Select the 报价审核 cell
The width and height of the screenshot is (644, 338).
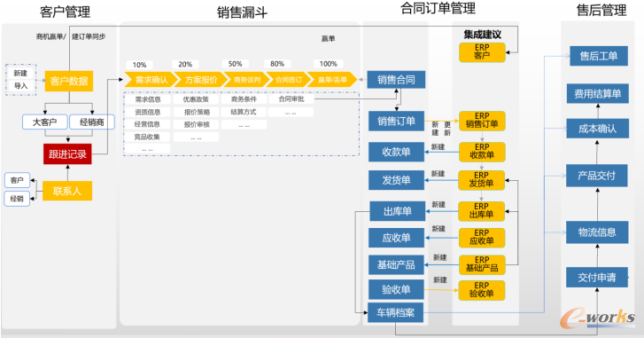[196, 124]
